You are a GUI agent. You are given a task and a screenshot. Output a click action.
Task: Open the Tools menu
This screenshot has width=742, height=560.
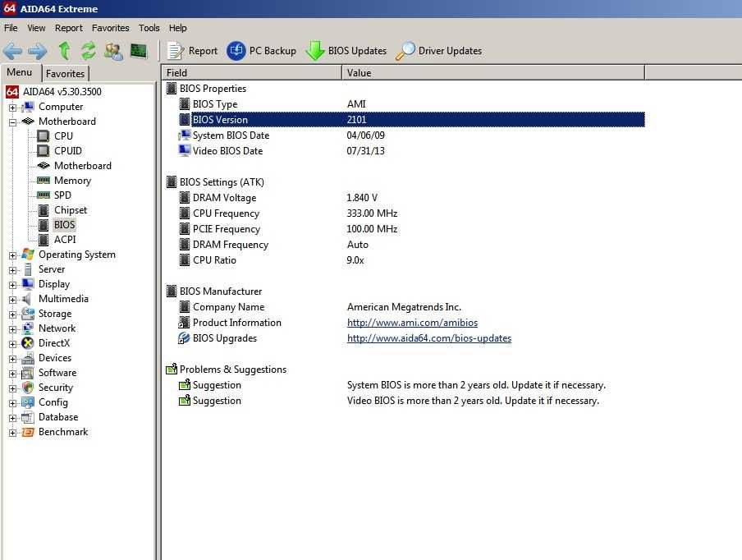tap(149, 28)
